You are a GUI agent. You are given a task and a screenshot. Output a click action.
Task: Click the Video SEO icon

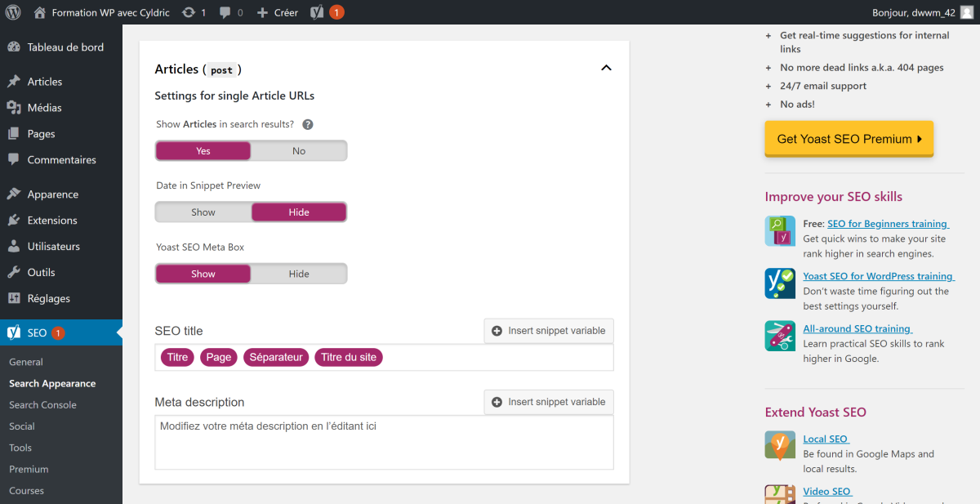[x=780, y=494]
